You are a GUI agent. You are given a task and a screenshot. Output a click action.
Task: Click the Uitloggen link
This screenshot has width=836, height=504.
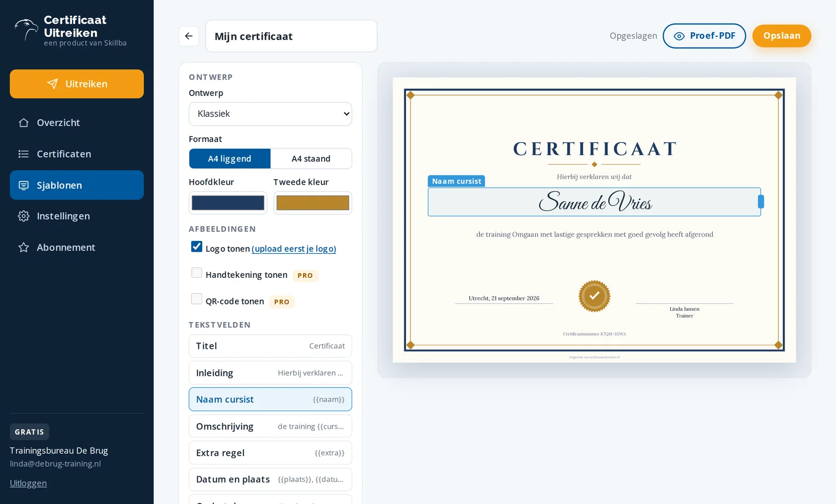(x=28, y=483)
